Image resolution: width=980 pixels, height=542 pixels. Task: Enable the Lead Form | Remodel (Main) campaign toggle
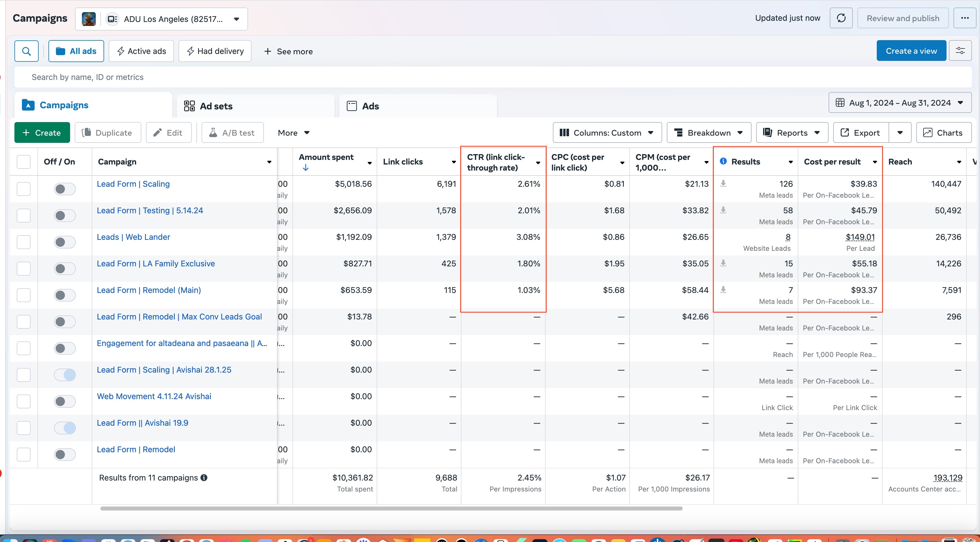tap(64, 295)
